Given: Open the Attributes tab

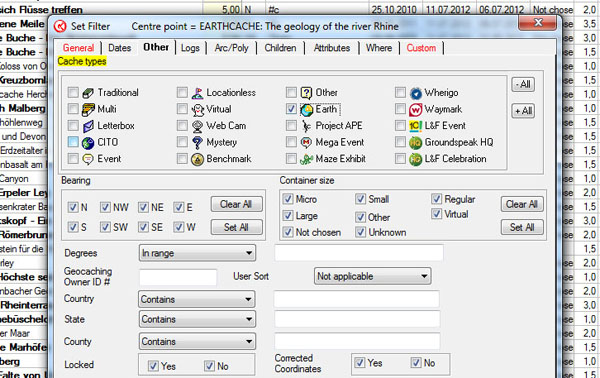Looking at the screenshot, I should pyautogui.click(x=332, y=48).
